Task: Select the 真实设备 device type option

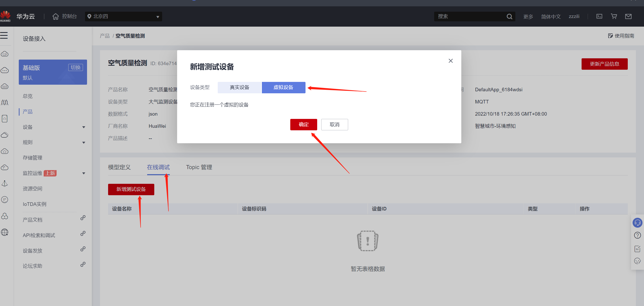Action: [239, 87]
